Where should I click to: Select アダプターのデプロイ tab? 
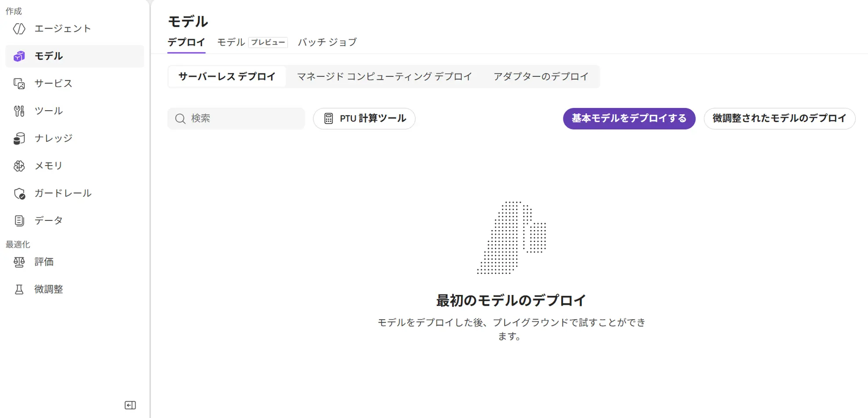[x=541, y=76]
